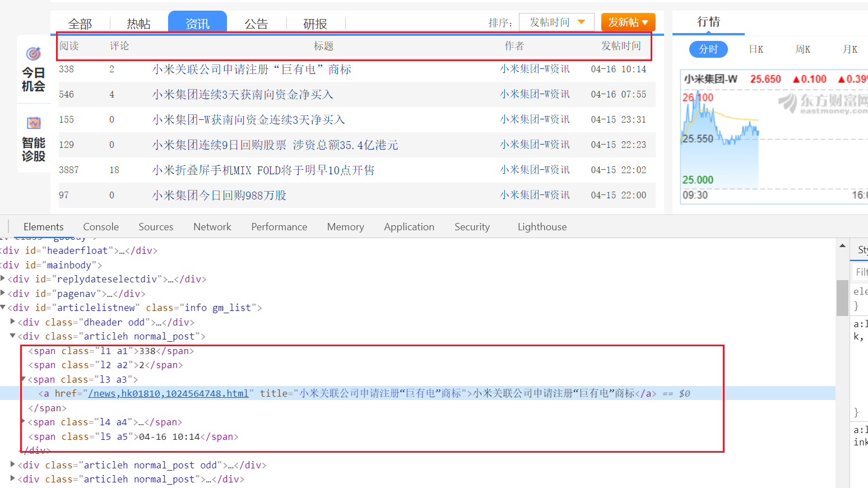The width and height of the screenshot is (868, 488).
Task: Select the 周K chart mode
Action: click(x=803, y=49)
